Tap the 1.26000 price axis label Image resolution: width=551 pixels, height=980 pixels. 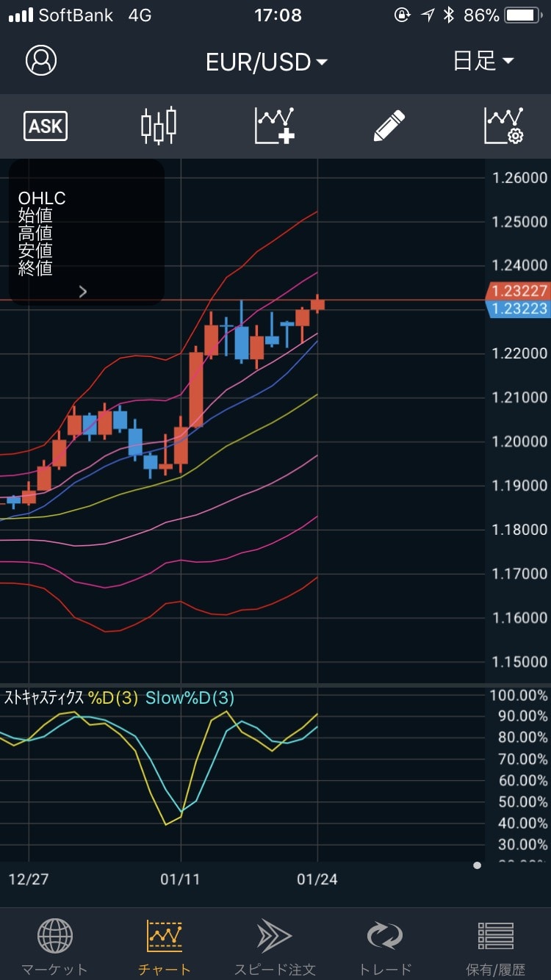pyautogui.click(x=520, y=178)
